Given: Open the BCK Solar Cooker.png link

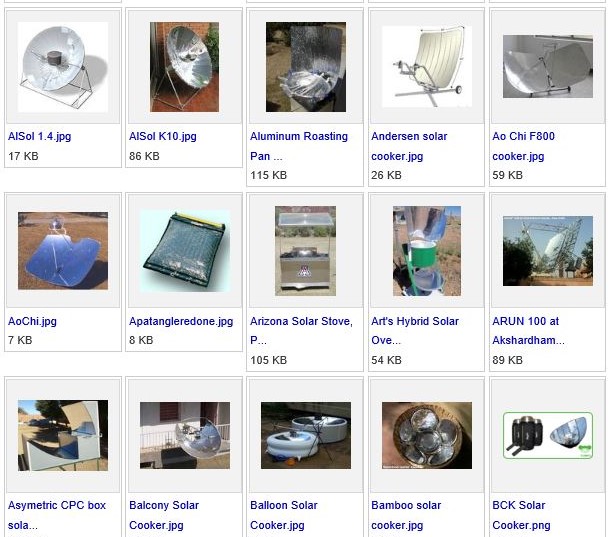Looking at the screenshot, I should [521, 515].
